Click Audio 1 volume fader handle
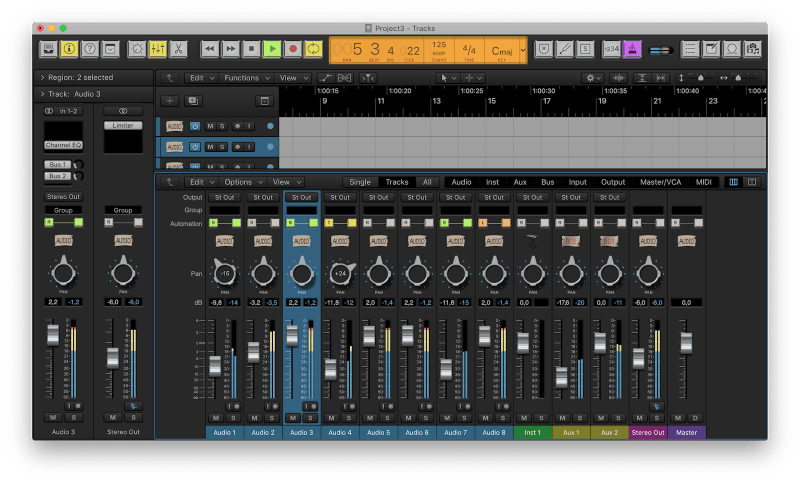800x483 pixels. click(215, 366)
